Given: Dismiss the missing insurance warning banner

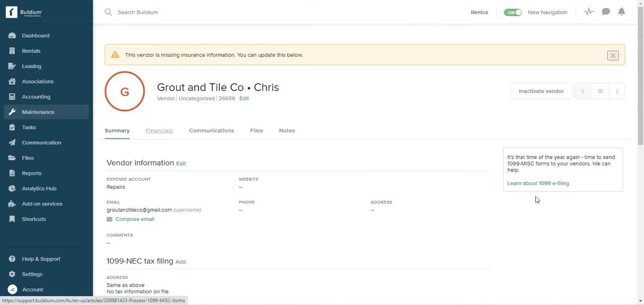Looking at the screenshot, I should point(613,55).
